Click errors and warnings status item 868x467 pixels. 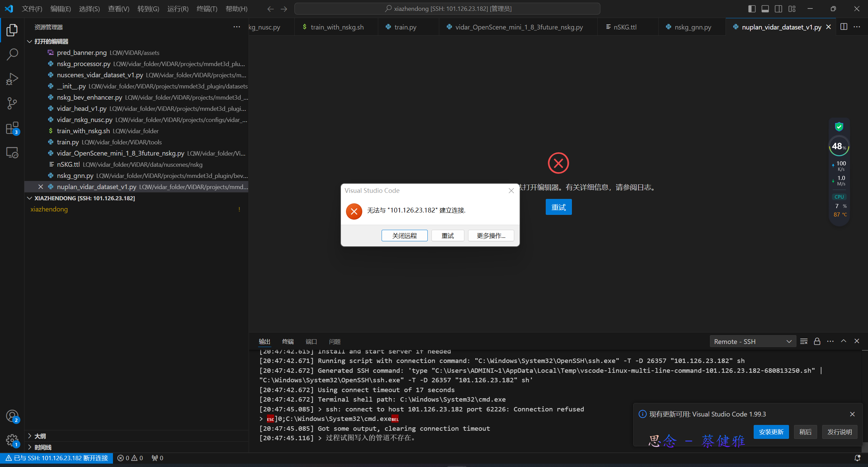click(130, 458)
